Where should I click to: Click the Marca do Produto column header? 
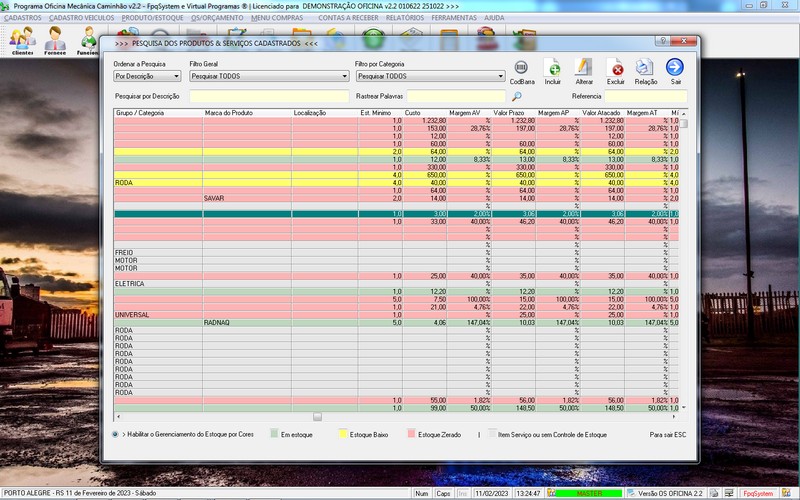point(247,113)
